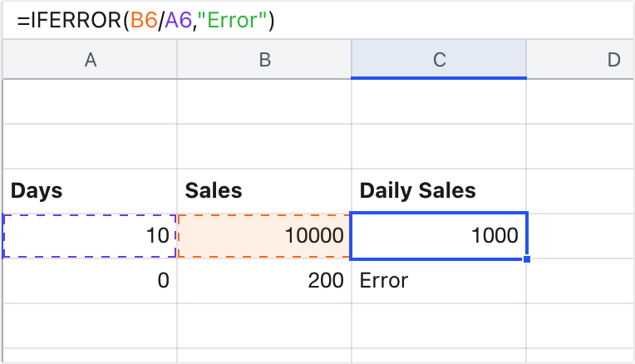635x364 pixels.
Task: Select the highlighted column C header
Action: tap(439, 59)
